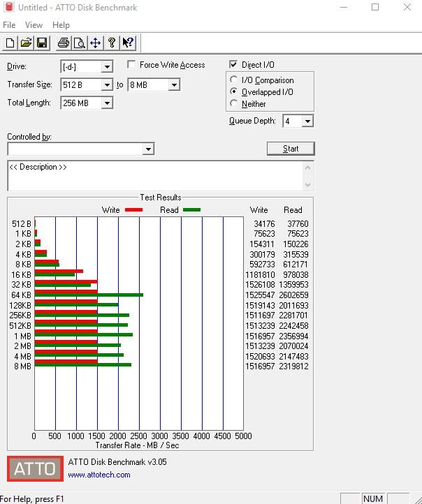Viewport: 422px width, 504px height.
Task: Click description scrollbar up arrow
Action: [x=308, y=168]
